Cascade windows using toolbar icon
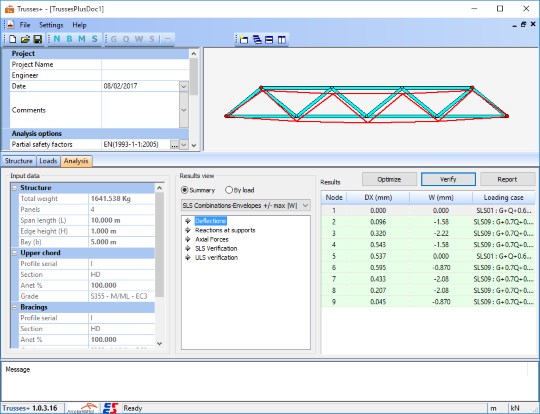This screenshot has height=414, width=540. pyautogui.click(x=257, y=40)
